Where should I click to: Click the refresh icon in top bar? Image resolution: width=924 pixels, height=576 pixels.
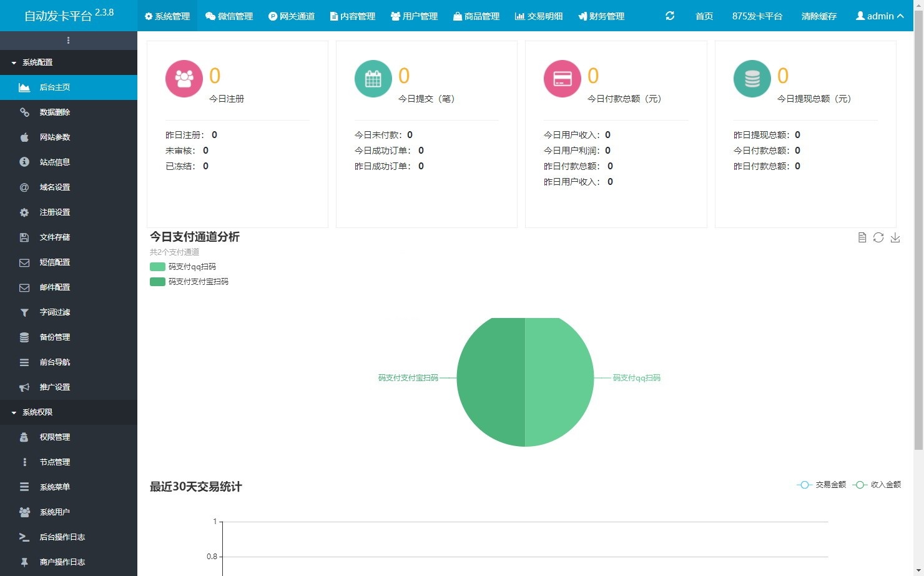click(670, 16)
